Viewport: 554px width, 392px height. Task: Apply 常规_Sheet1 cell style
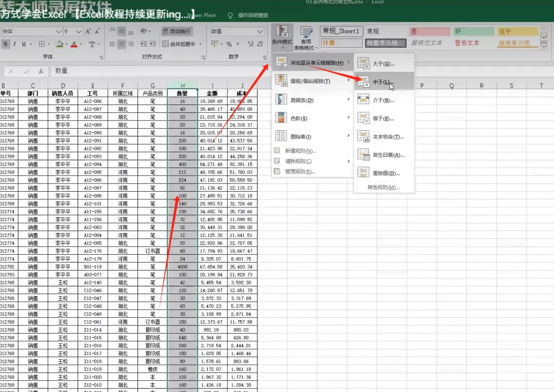coord(341,31)
